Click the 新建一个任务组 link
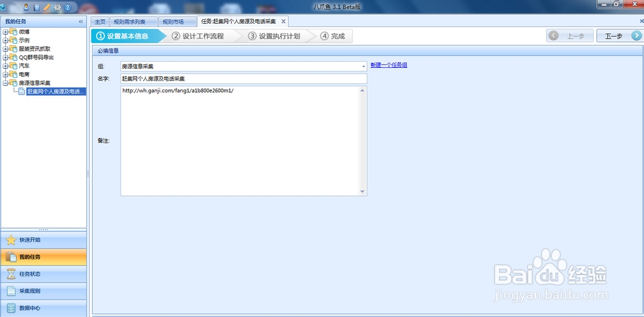Viewport: 644px width, 317px height. point(388,65)
